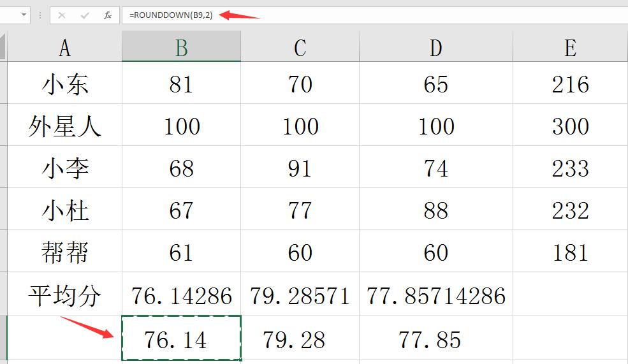Select column B header
This screenshot has height=364, width=628.
[182, 47]
